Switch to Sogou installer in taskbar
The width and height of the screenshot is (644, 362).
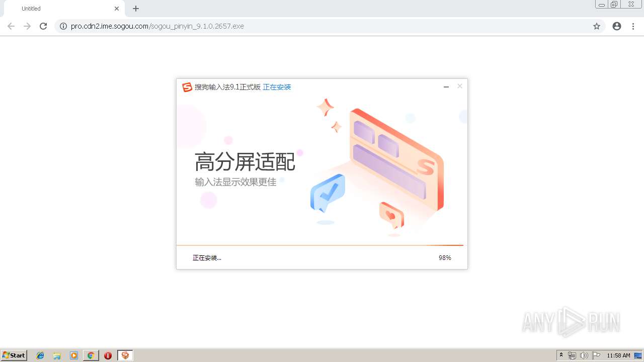point(125,355)
